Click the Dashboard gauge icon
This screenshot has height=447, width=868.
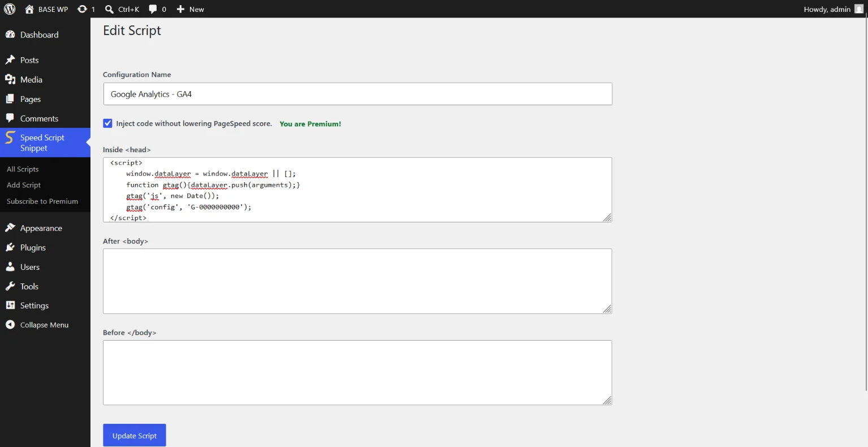(10, 35)
